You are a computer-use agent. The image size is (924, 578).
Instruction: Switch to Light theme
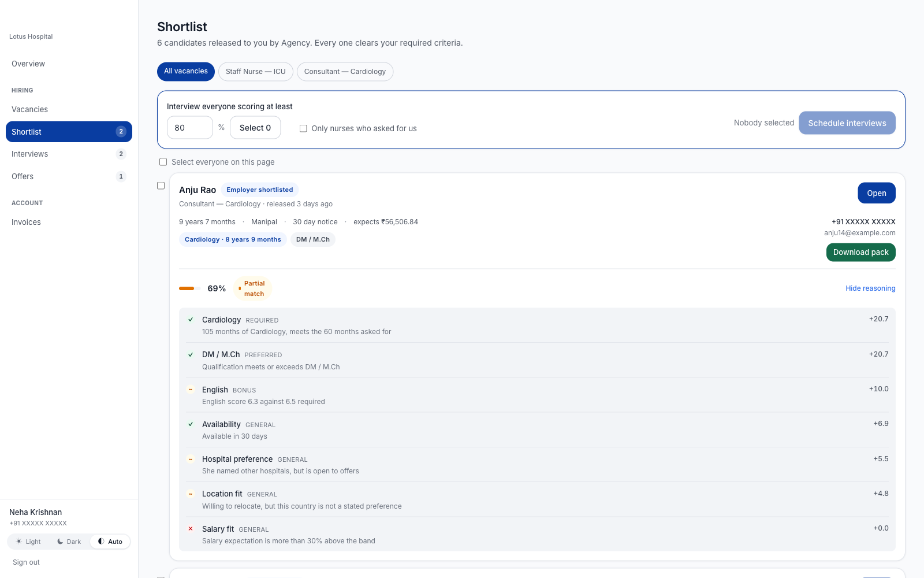pyautogui.click(x=28, y=542)
